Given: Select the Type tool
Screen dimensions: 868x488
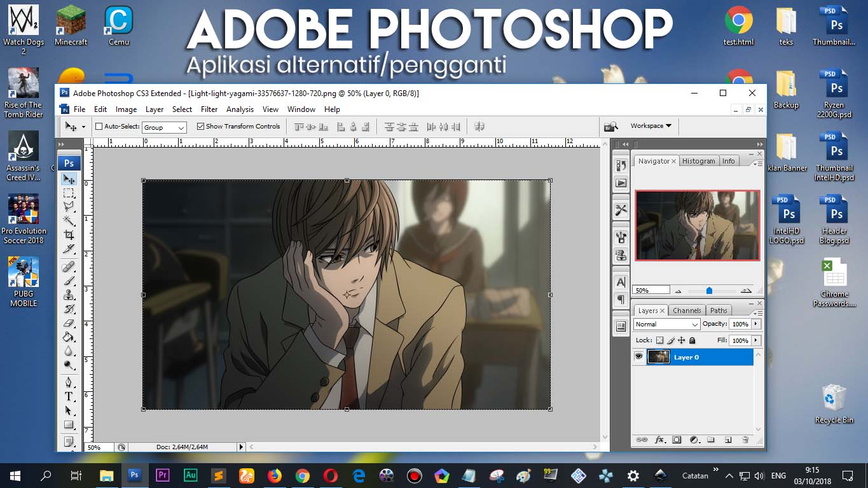Looking at the screenshot, I should coord(69,396).
